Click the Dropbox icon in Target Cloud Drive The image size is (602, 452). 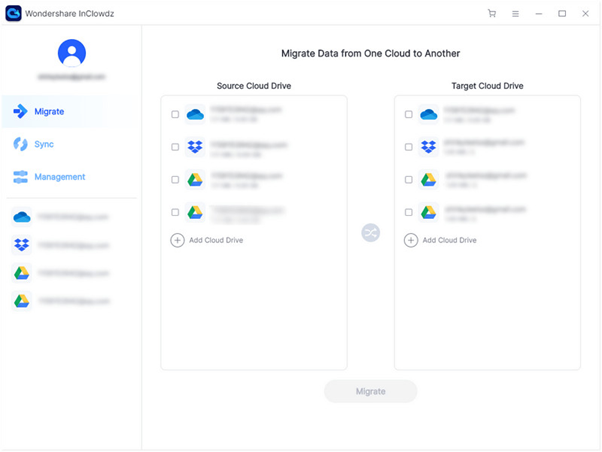[x=428, y=147]
